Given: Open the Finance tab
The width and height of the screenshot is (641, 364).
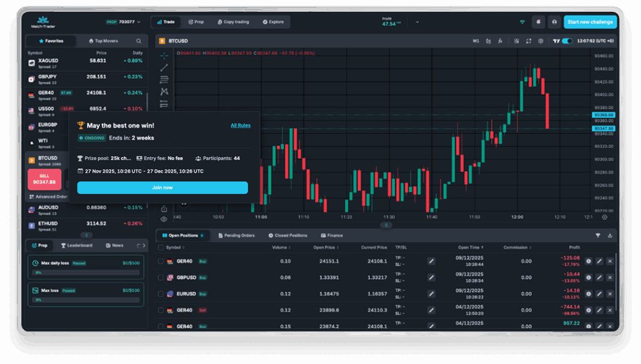Looking at the screenshot, I should click(x=332, y=235).
